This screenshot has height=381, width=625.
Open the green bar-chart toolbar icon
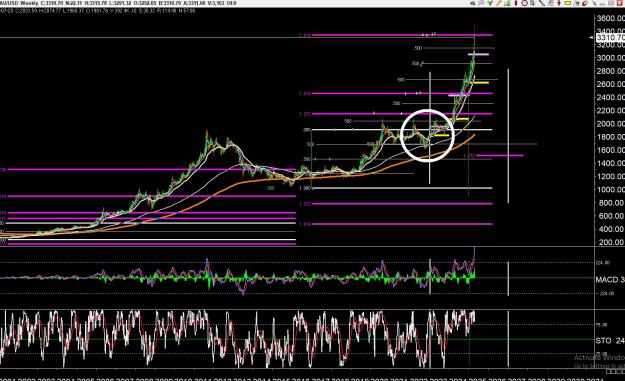[507, 3]
